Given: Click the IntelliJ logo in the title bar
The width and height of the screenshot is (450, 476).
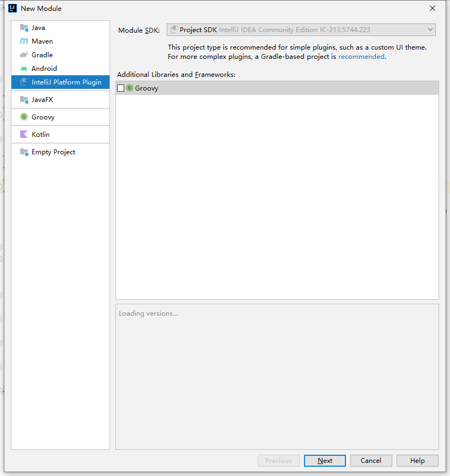Looking at the screenshot, I should 13,8.
